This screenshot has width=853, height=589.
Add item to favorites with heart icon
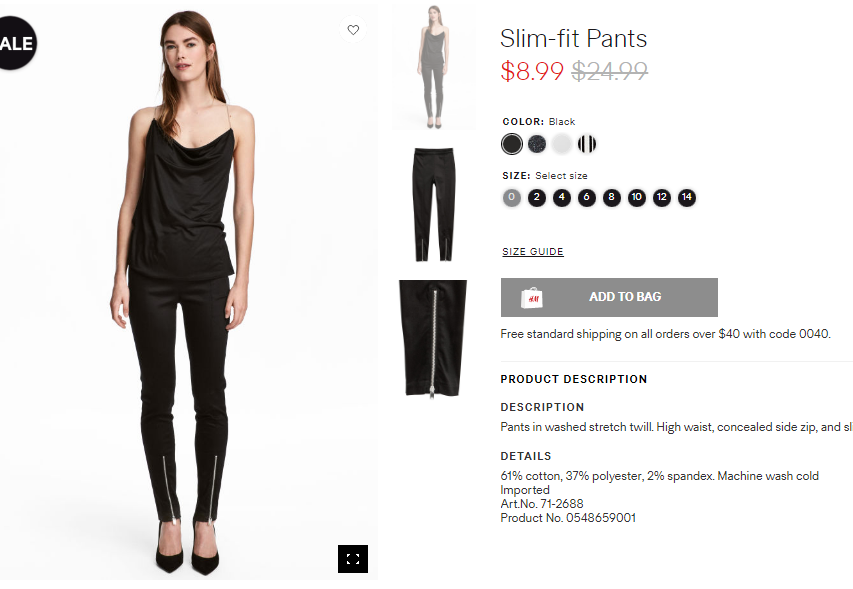click(353, 29)
